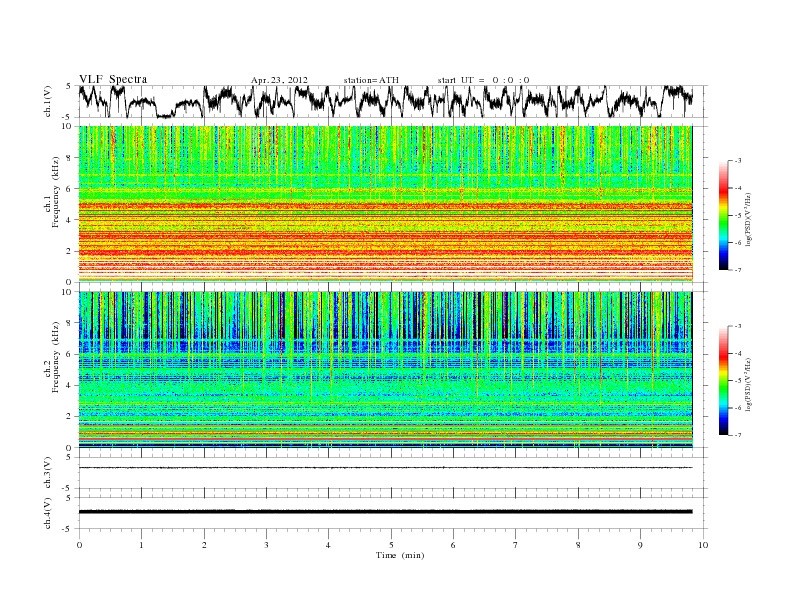Screen dimensions: 792x612
Task: Click the "-5" label on ch.1 colour bar
Action: pos(736,216)
